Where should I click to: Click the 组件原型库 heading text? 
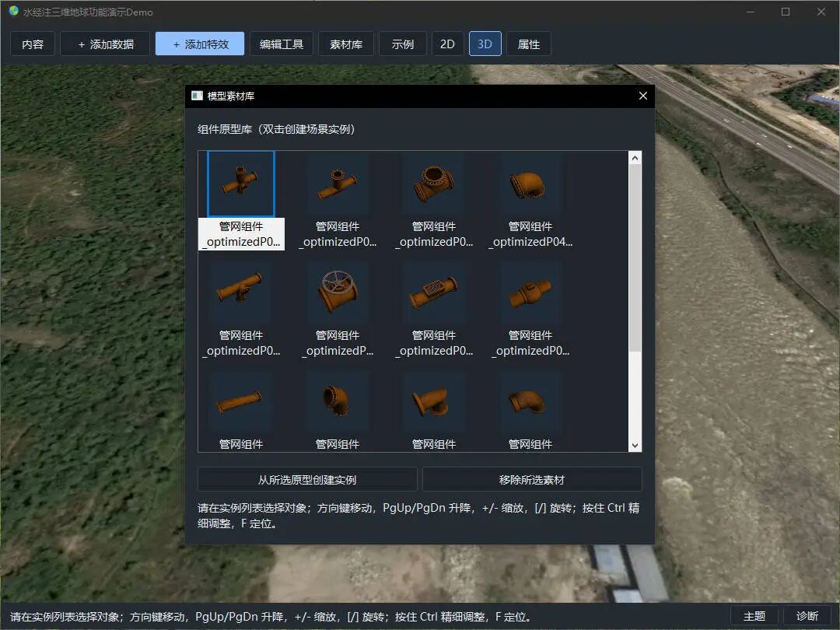click(x=276, y=129)
